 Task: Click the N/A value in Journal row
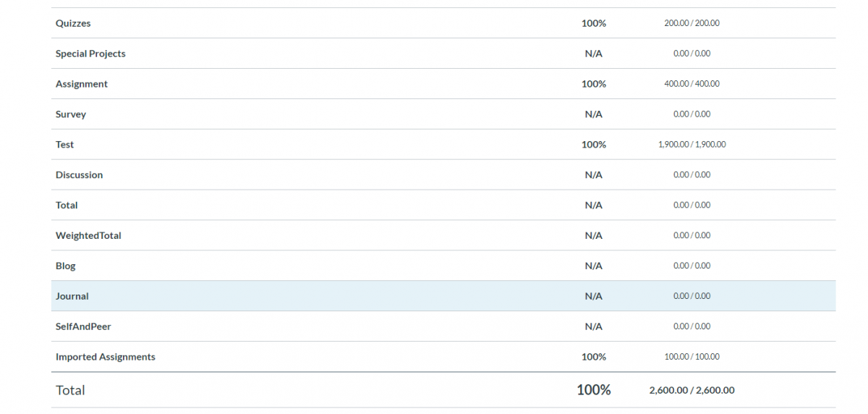594,296
